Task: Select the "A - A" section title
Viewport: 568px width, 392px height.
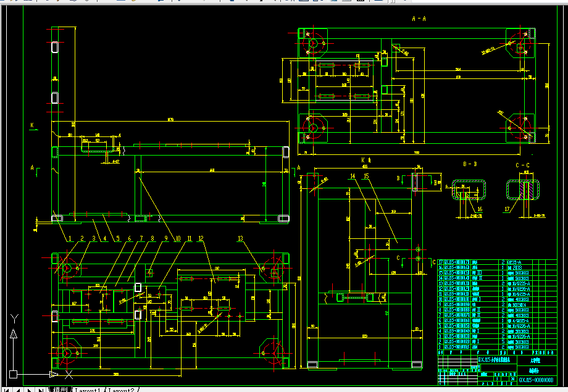Action: [x=419, y=19]
